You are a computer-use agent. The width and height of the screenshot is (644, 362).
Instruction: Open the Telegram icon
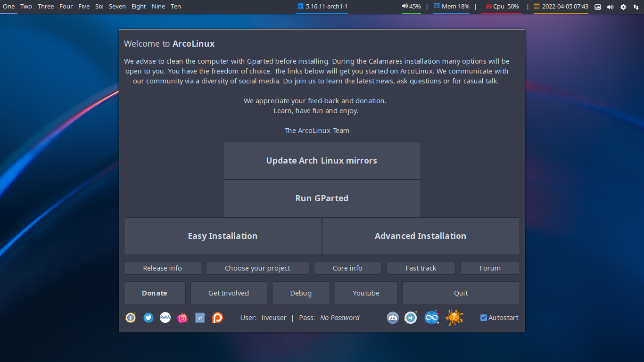411,318
